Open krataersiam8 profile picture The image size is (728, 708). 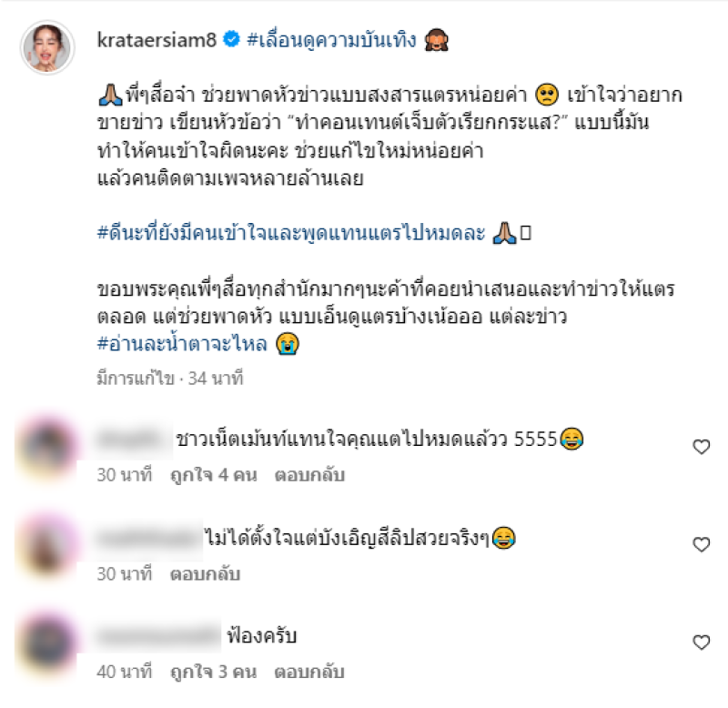pyautogui.click(x=47, y=47)
